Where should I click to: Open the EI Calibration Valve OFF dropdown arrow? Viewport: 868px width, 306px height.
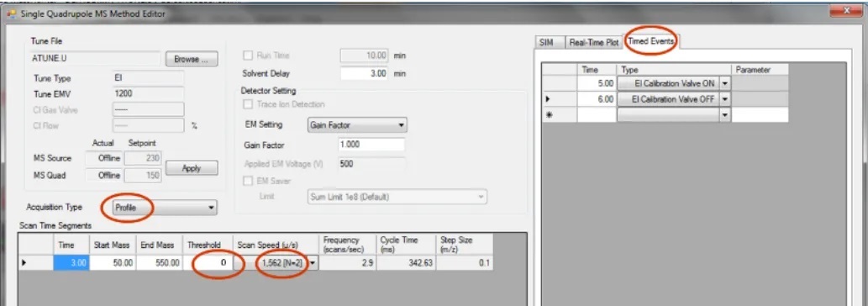(724, 99)
